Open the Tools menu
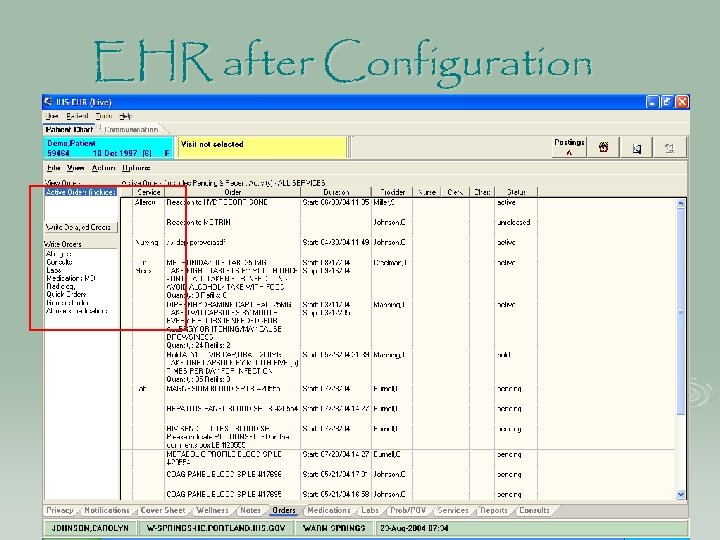The width and height of the screenshot is (720, 540). pos(104,116)
